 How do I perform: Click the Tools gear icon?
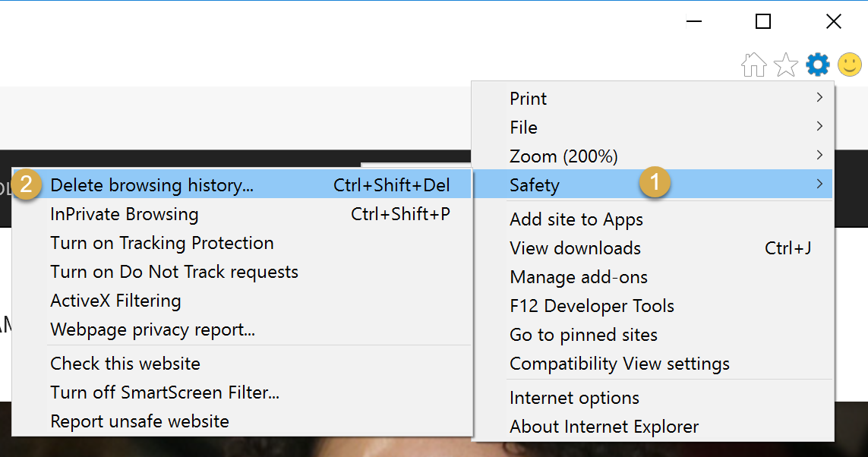[x=818, y=65]
